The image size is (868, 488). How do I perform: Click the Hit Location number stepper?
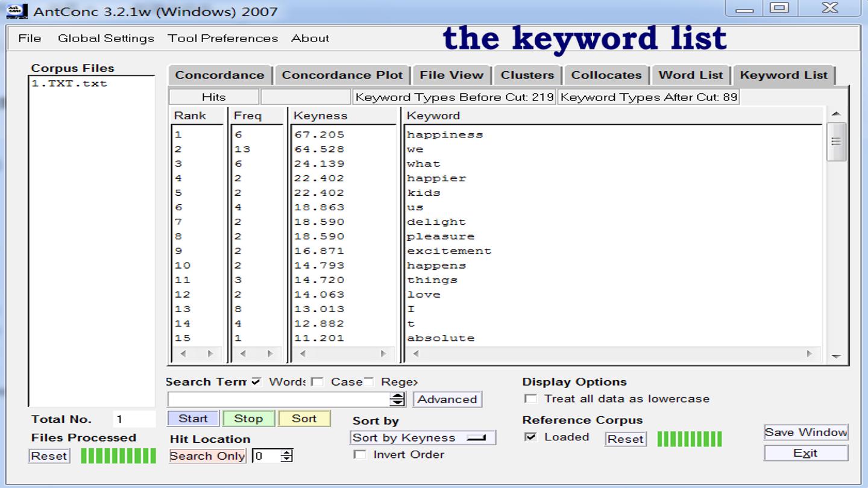[x=287, y=456]
